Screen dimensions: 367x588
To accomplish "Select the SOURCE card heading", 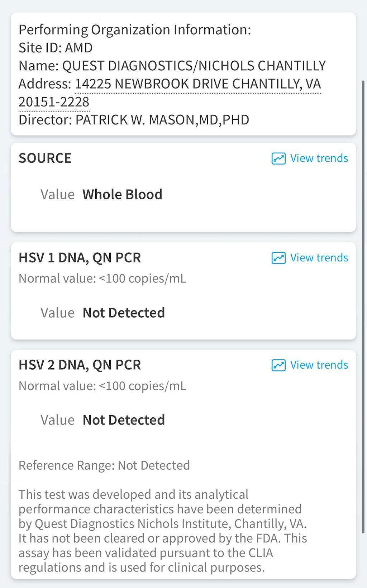I will 45,158.
